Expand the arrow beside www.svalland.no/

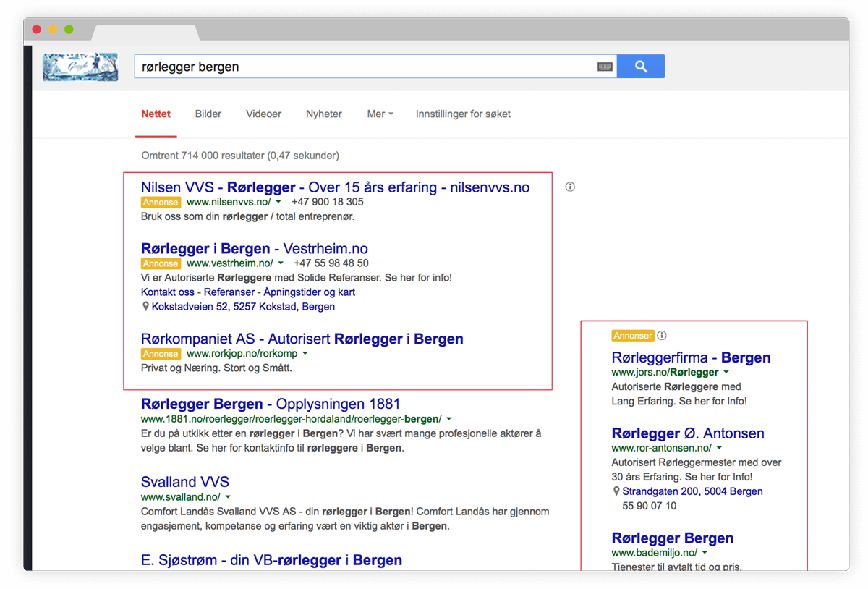(228, 497)
